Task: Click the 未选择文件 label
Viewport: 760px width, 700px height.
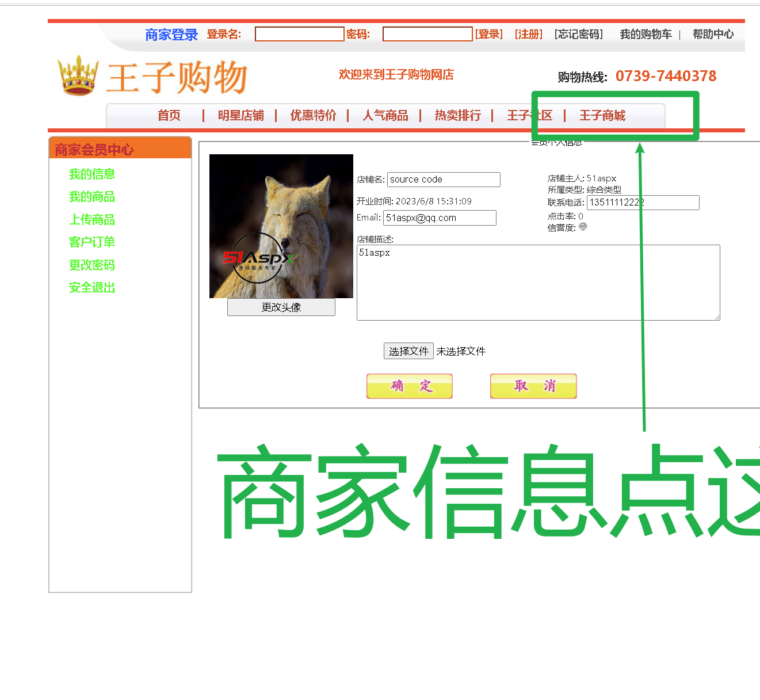Action: click(x=461, y=351)
